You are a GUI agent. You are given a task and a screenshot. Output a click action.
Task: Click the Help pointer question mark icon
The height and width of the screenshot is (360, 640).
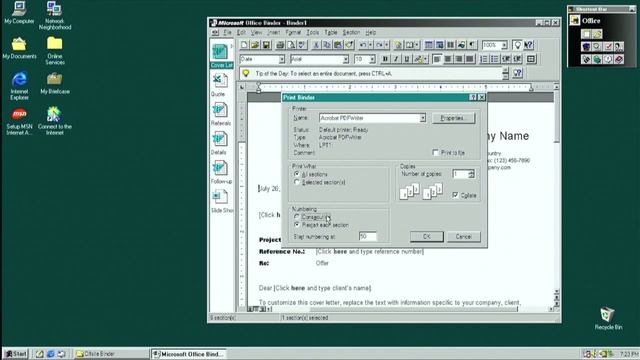pos(529,45)
